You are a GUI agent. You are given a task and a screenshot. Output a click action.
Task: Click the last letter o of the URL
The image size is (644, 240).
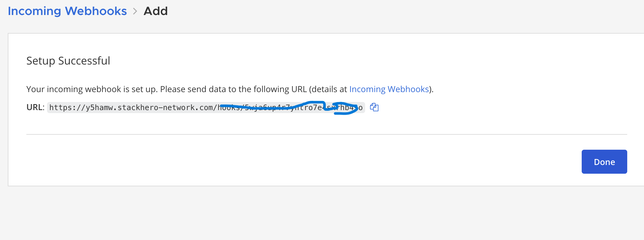coord(360,107)
